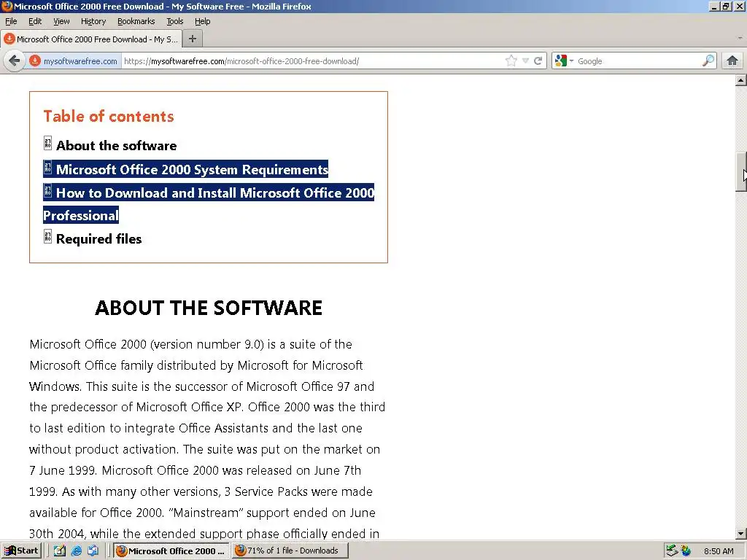
Task: Click the mysoftwarefree.com site identity icon
Action: (x=35, y=61)
